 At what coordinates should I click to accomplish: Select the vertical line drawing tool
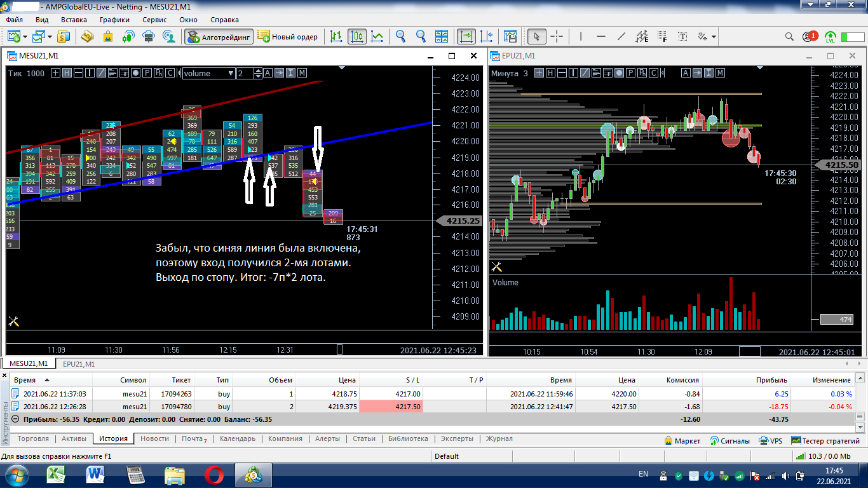coord(581,36)
